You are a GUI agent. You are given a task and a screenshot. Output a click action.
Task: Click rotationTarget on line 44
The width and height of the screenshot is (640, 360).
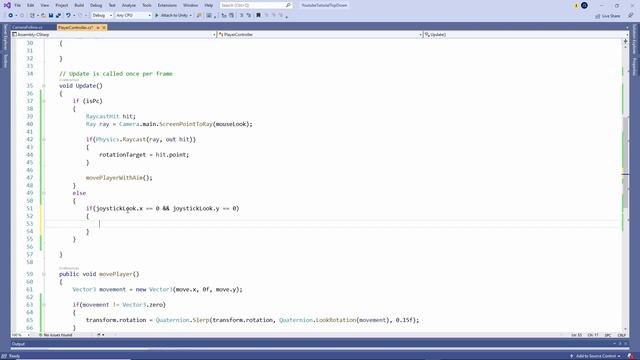click(x=122, y=155)
